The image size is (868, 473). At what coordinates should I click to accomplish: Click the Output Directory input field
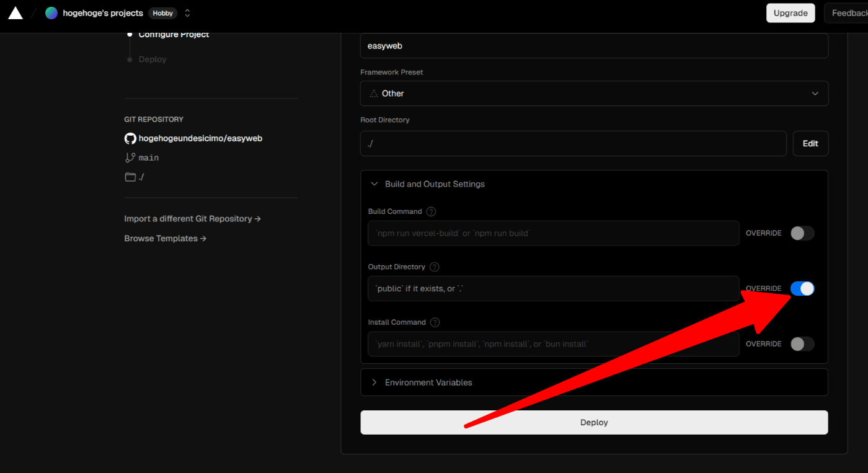click(553, 288)
